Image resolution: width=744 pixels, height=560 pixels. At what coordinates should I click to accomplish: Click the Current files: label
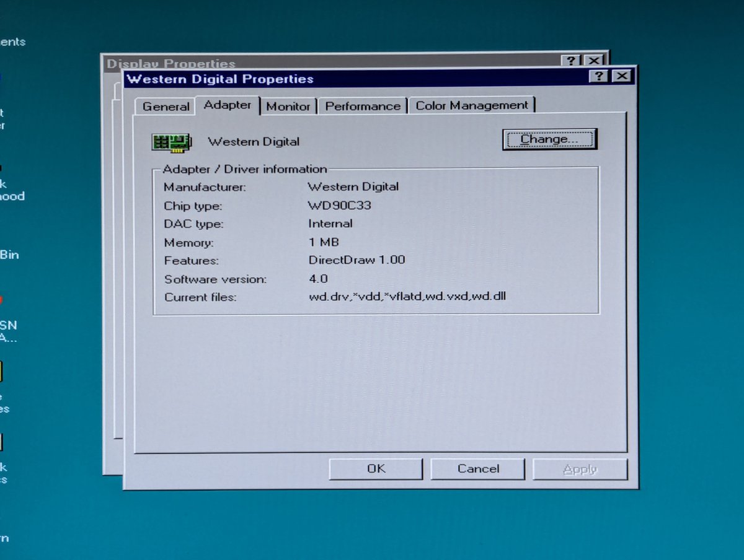[x=200, y=297]
